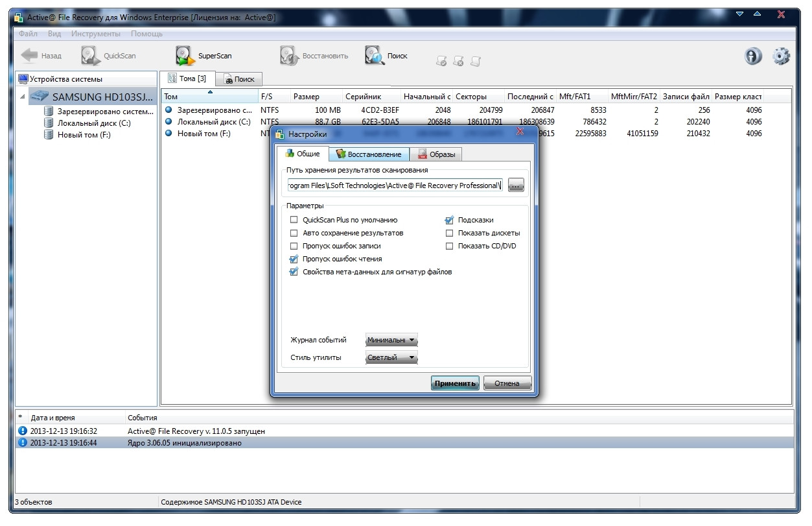This screenshot has height=526, width=812.
Task: Click the Назад back arrow icon
Action: (29, 56)
